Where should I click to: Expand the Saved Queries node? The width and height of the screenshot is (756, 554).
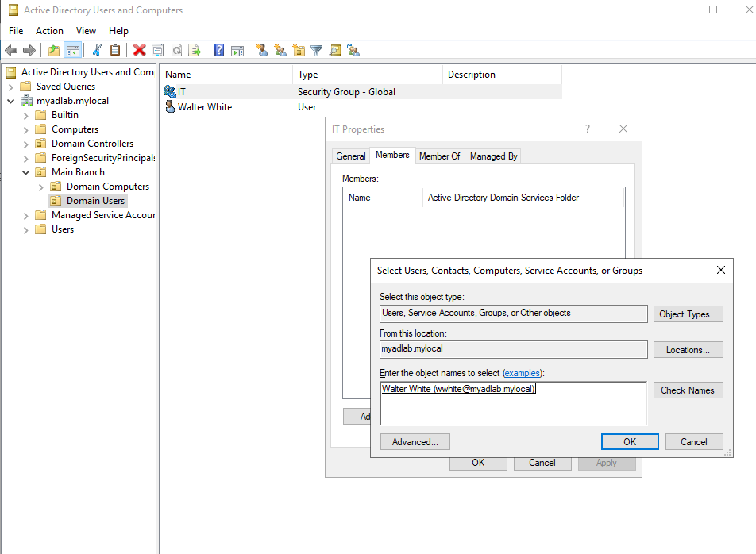(x=11, y=87)
